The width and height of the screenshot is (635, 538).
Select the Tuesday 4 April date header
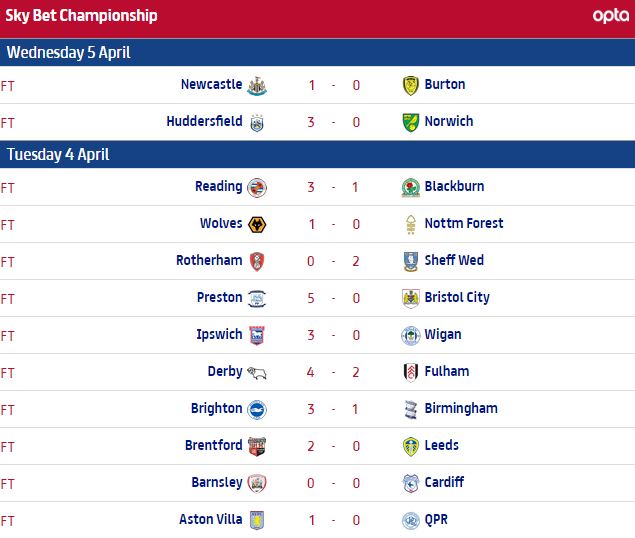click(58, 154)
